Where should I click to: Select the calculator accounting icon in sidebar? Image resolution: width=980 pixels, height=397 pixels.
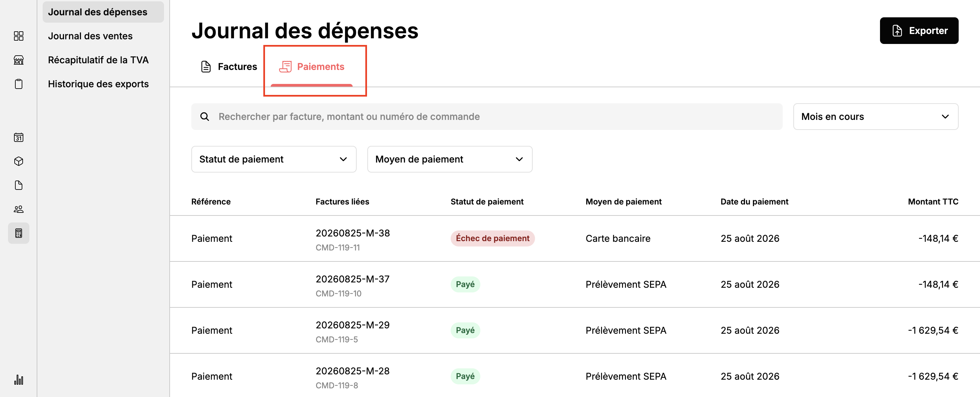click(x=18, y=233)
